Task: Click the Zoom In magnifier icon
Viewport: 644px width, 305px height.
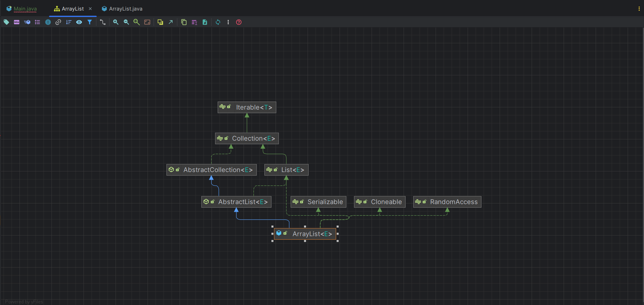Action: pos(116,22)
